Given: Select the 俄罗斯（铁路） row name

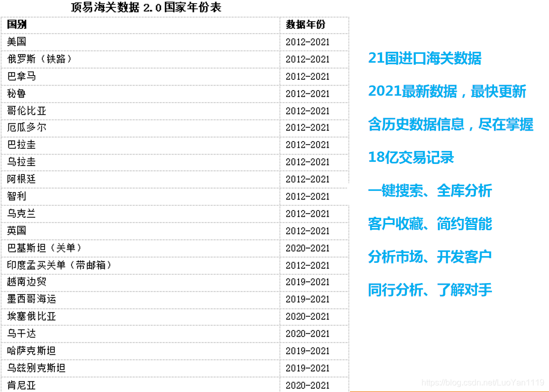Looking at the screenshot, I should (40, 59).
